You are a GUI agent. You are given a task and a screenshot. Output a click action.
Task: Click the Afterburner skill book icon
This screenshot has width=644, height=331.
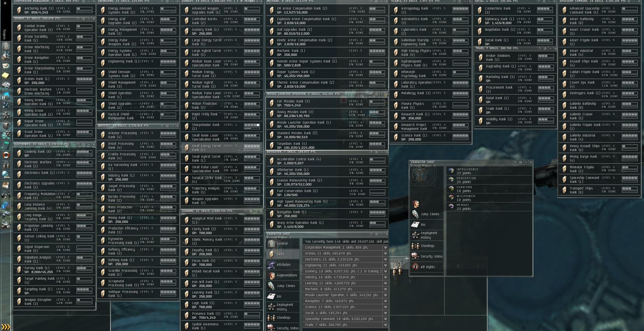pyautogui.click(x=272, y=172)
